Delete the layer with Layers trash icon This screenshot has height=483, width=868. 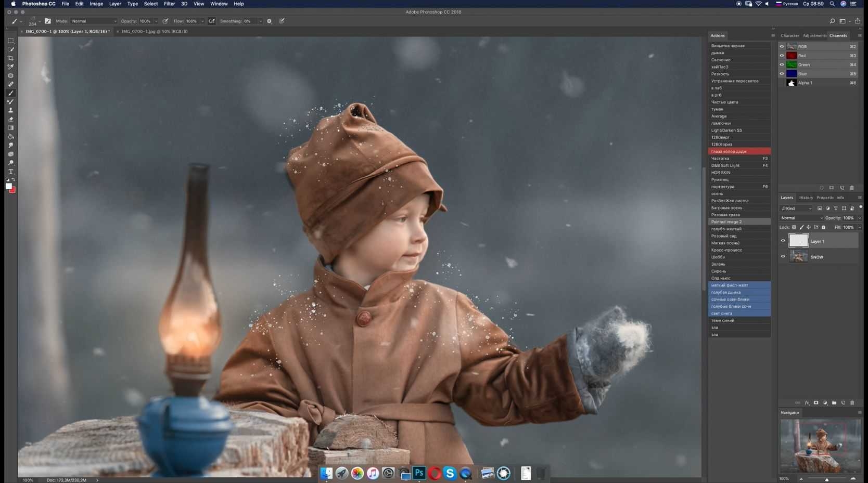coord(852,403)
